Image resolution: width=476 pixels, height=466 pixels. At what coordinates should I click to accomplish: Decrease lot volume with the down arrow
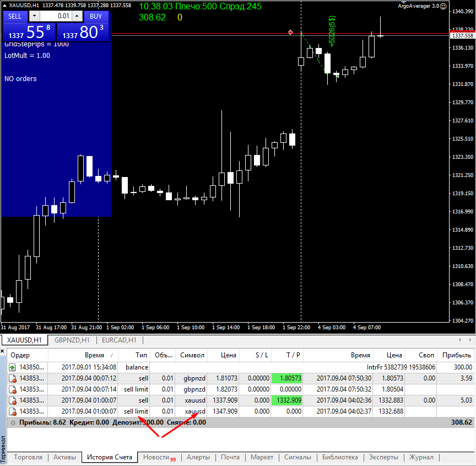click(34, 16)
